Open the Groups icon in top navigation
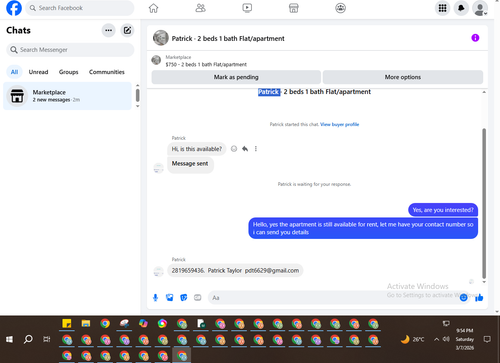This screenshot has height=363, width=500. (340, 8)
